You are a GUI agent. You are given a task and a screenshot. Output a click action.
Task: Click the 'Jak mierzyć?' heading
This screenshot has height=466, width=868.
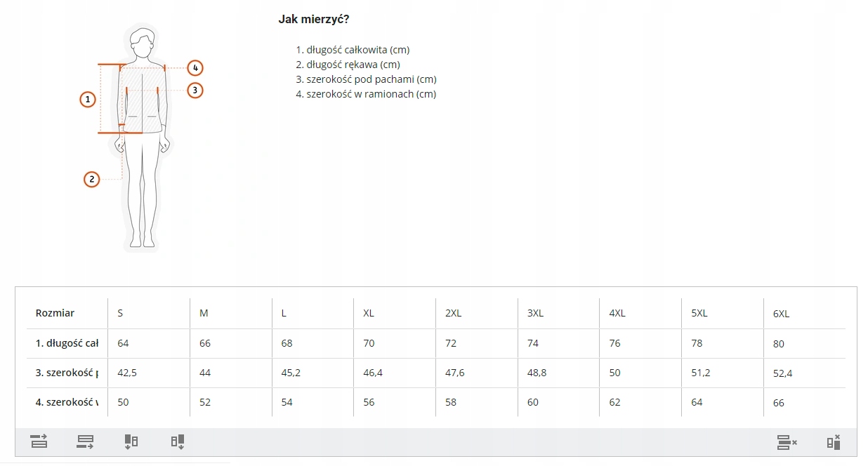(x=314, y=20)
